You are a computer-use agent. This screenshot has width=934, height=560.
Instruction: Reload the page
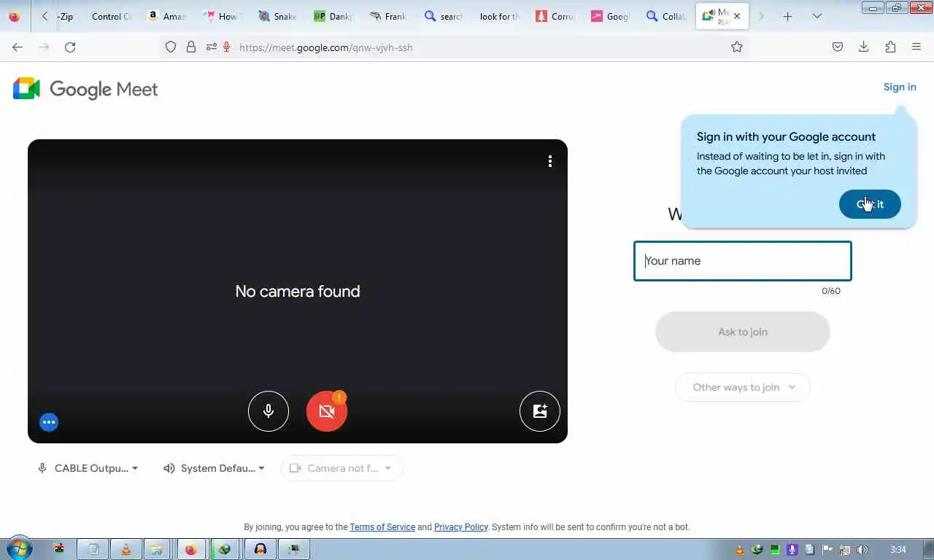[x=70, y=47]
